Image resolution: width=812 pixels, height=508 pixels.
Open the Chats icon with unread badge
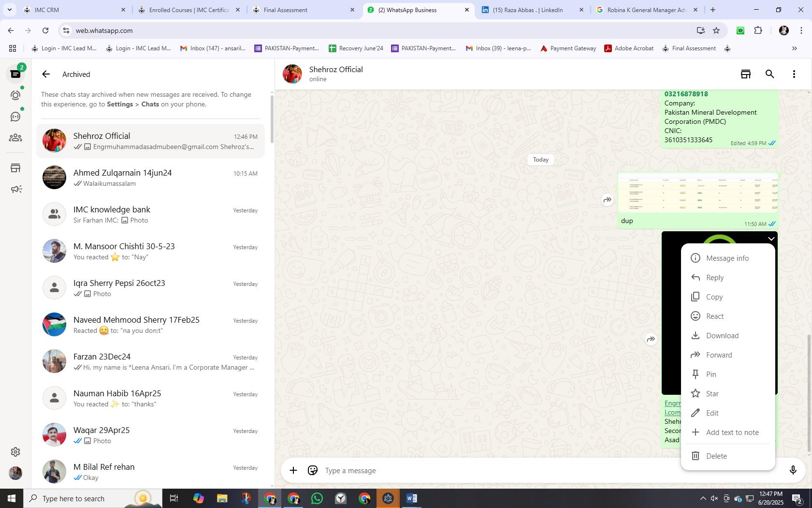point(15,74)
